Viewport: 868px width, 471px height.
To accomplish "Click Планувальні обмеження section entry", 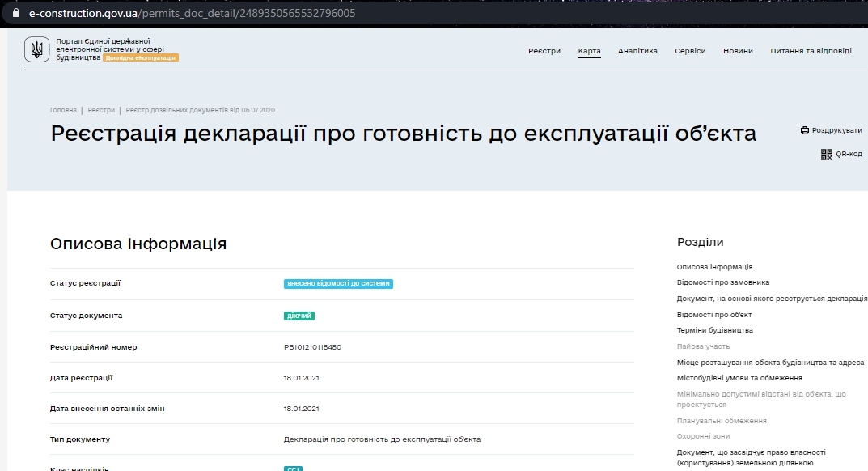I will [x=722, y=421].
